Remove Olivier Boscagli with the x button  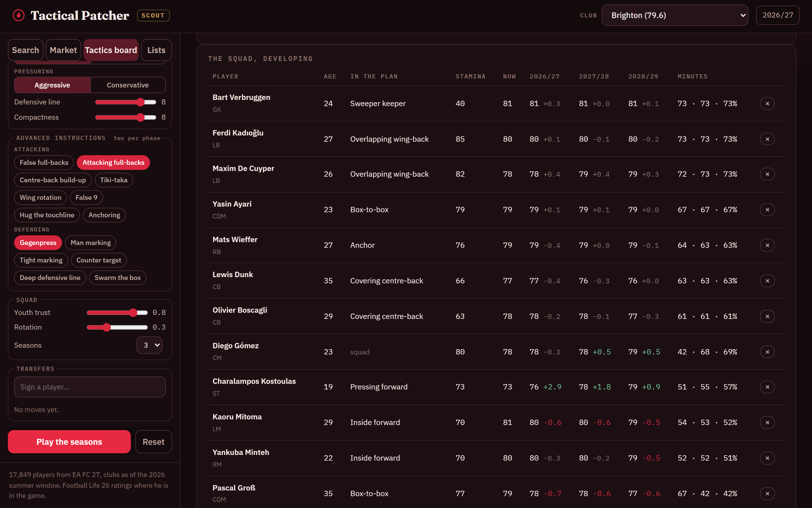coord(767,316)
